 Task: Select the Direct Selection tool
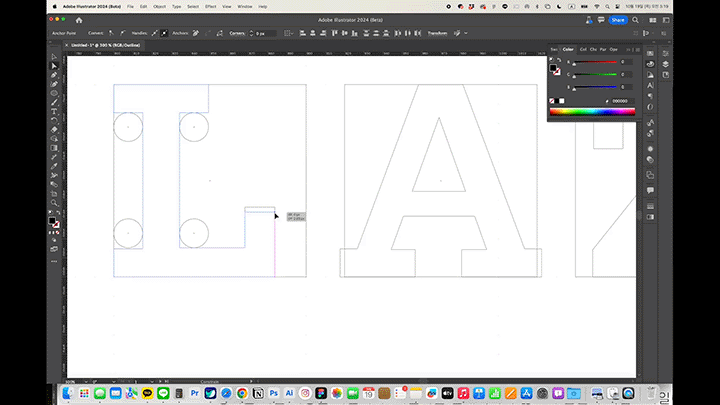tap(54, 66)
